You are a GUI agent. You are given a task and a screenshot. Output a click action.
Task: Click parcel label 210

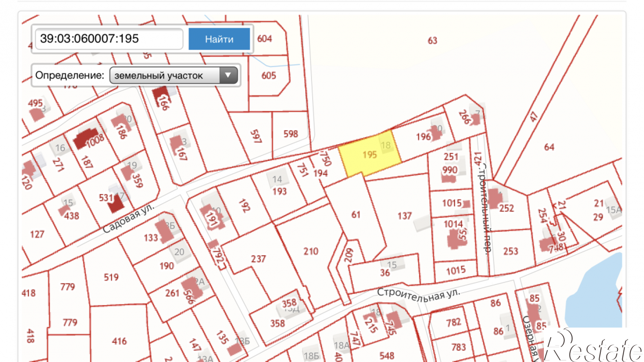pyautogui.click(x=311, y=251)
